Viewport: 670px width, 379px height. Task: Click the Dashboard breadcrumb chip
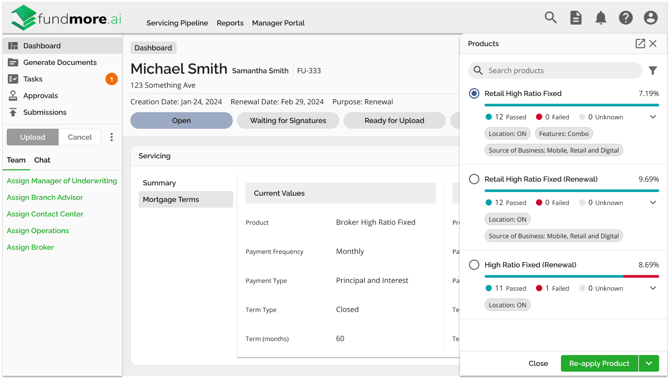153,48
